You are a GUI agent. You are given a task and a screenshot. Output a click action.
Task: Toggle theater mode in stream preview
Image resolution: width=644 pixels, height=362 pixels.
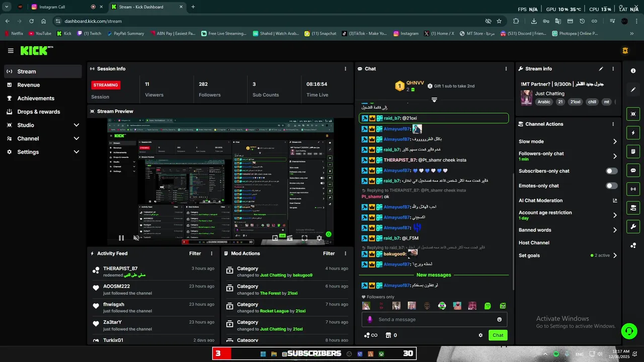(290, 238)
